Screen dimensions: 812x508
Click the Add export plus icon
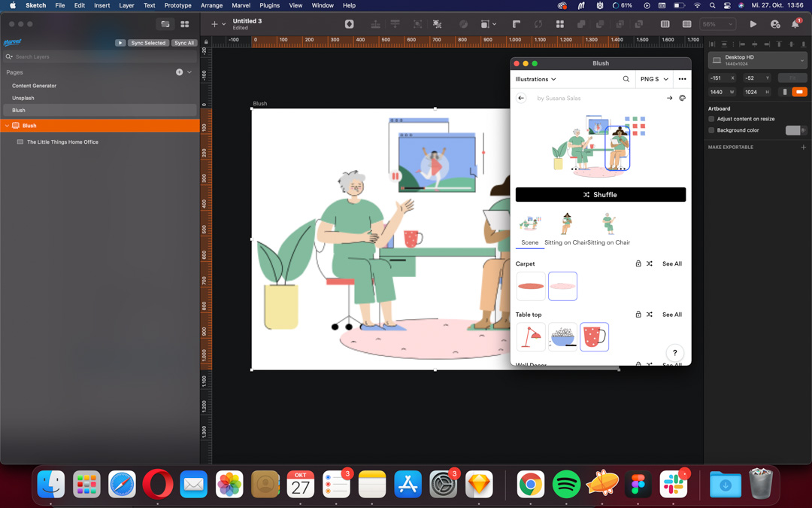pyautogui.click(x=803, y=148)
